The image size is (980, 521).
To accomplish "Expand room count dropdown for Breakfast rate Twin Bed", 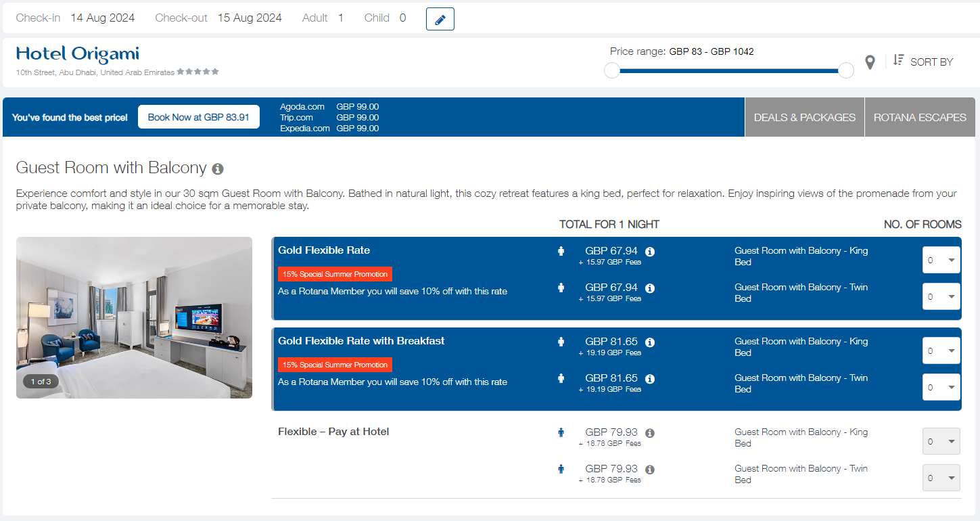I will tap(941, 387).
